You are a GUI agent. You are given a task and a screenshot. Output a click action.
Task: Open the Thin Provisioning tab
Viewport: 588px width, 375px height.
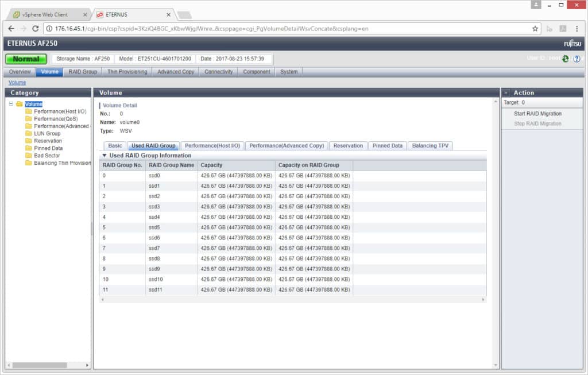pos(127,72)
